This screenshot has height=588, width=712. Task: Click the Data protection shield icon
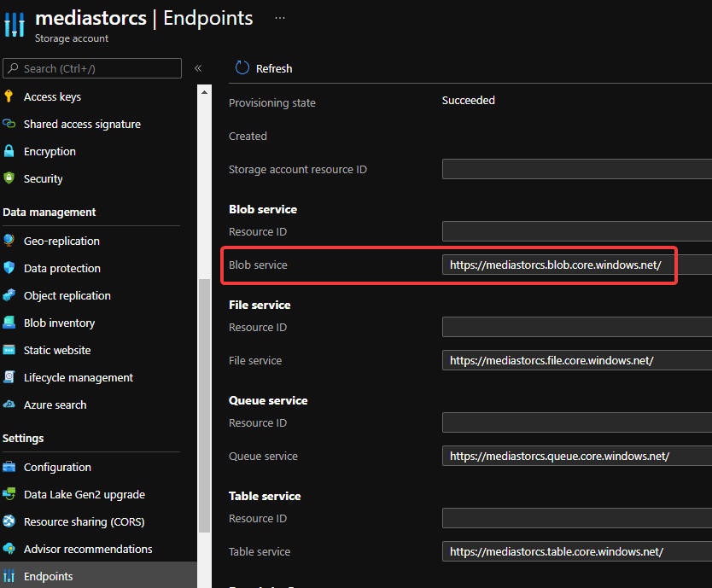click(x=9, y=268)
